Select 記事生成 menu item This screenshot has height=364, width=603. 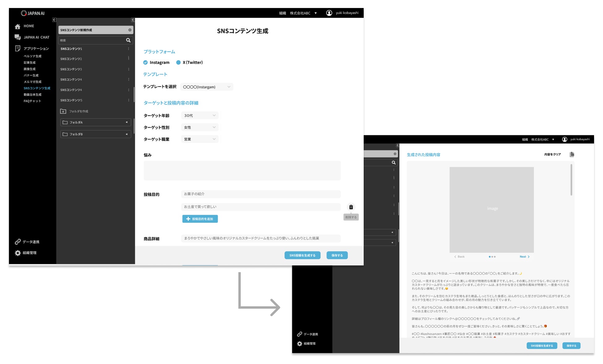[30, 63]
